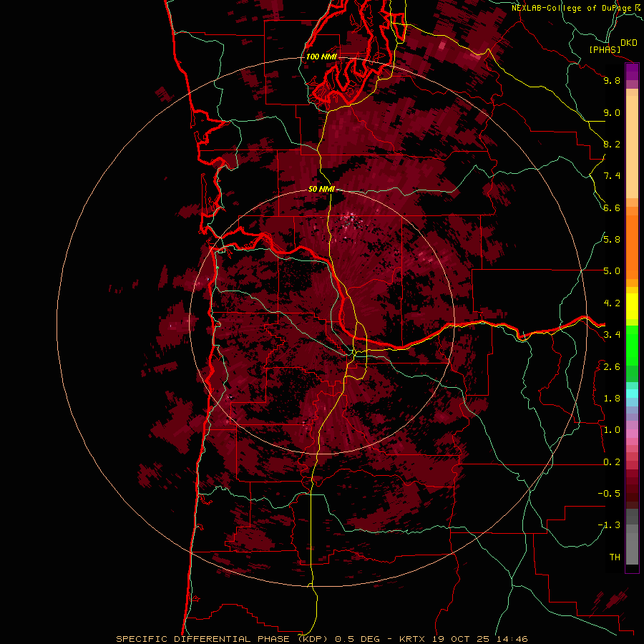Select the 4.2 value on the scale

612,303
